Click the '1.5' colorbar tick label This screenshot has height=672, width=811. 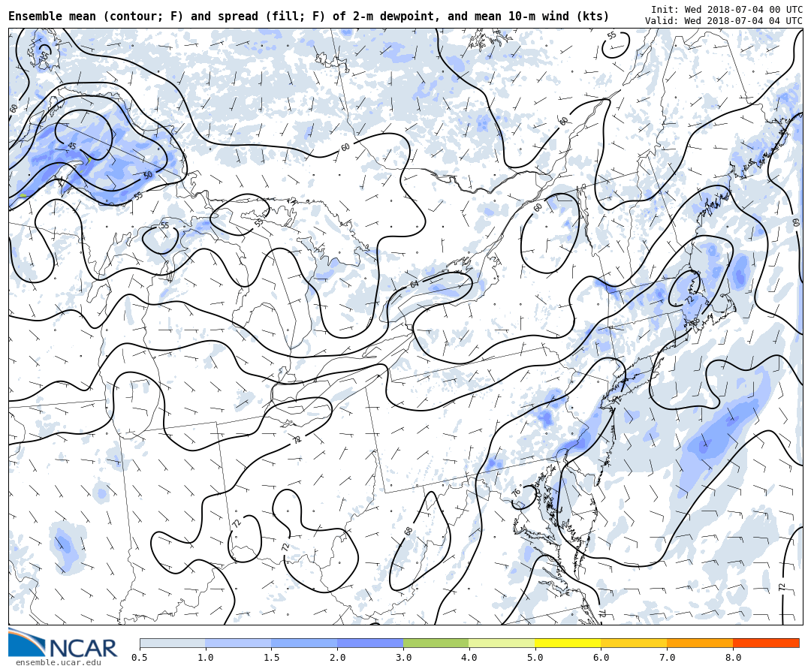coord(272,658)
